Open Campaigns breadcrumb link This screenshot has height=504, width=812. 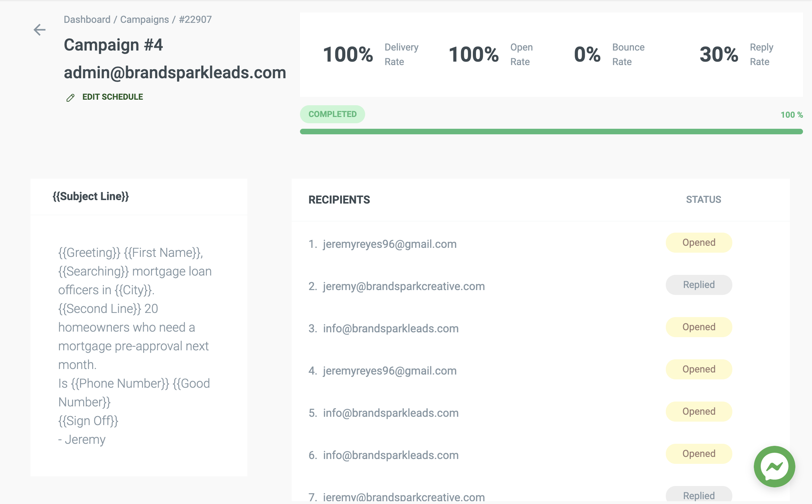[144, 19]
